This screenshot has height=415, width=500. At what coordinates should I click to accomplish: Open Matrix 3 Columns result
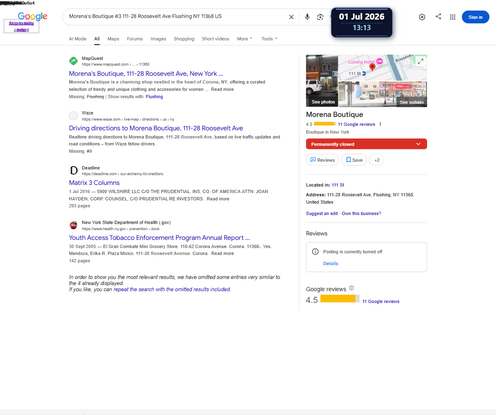tap(94, 183)
